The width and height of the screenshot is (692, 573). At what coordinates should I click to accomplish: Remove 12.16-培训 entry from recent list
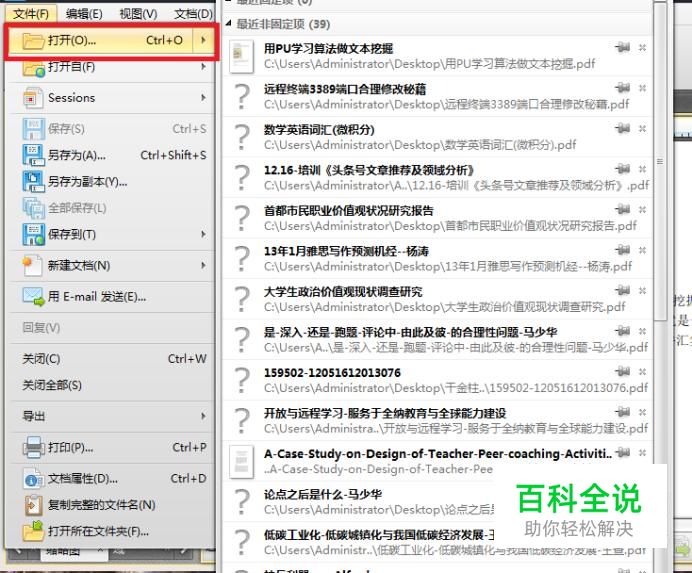[x=643, y=169]
